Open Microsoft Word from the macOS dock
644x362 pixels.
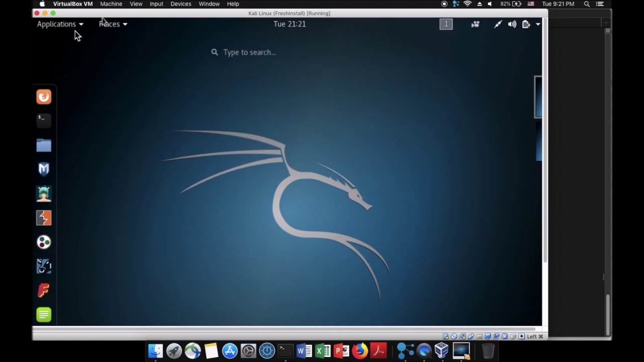click(x=304, y=350)
